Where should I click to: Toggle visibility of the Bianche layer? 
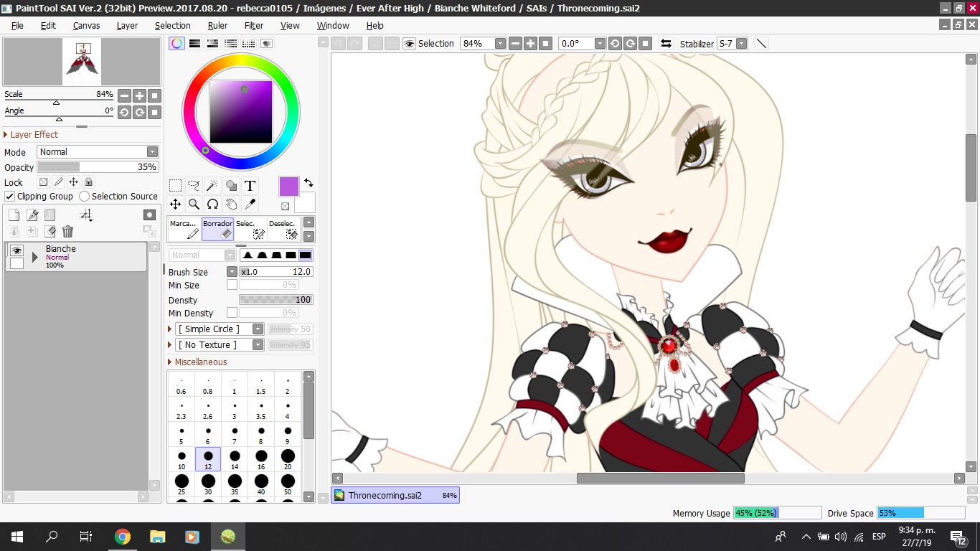click(x=17, y=250)
